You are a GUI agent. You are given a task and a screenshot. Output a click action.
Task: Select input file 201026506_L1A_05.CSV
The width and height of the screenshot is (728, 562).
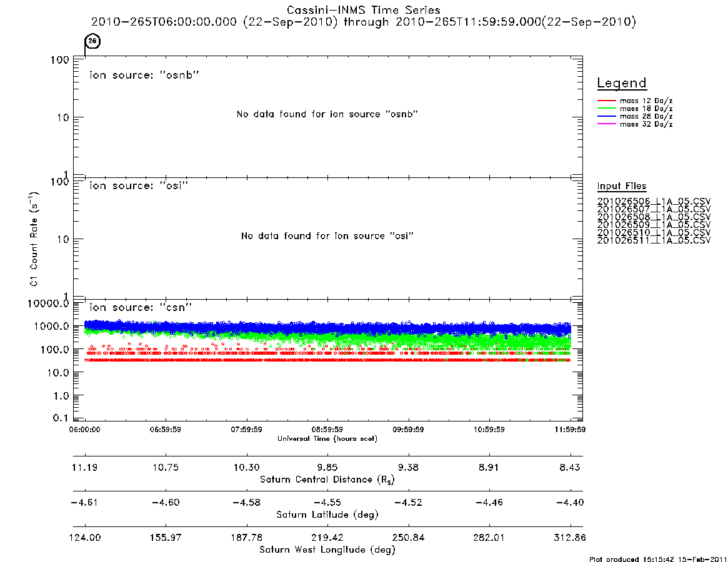654,202
